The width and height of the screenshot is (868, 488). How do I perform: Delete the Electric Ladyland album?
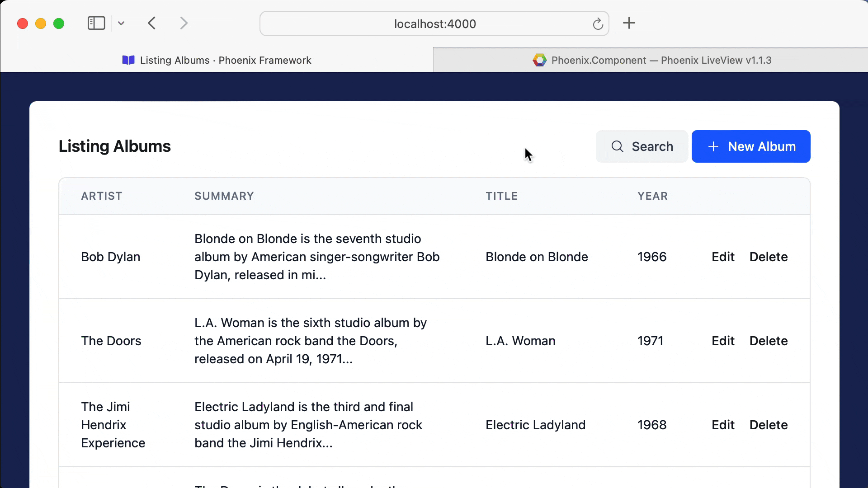pos(769,425)
